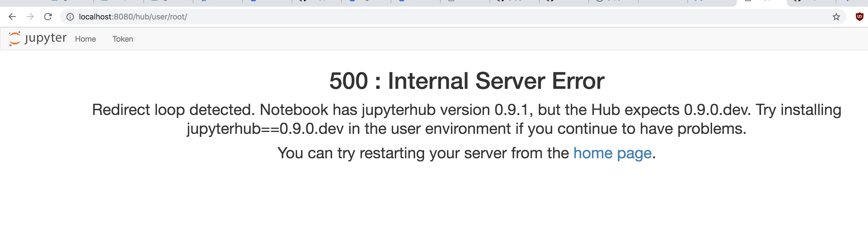The image size is (868, 251).
Task: Click the Jupyter logo
Action: click(x=38, y=38)
